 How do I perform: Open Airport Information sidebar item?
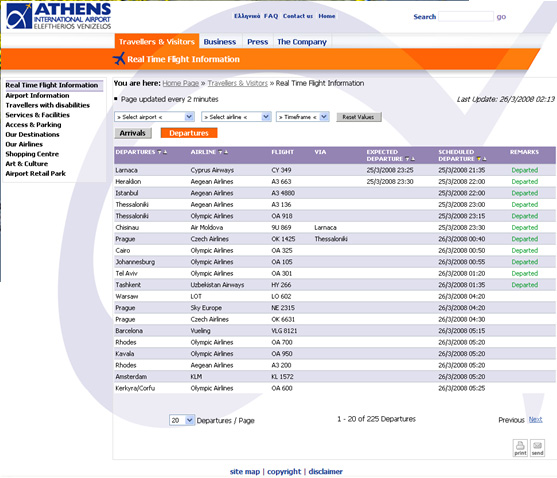tap(37, 96)
